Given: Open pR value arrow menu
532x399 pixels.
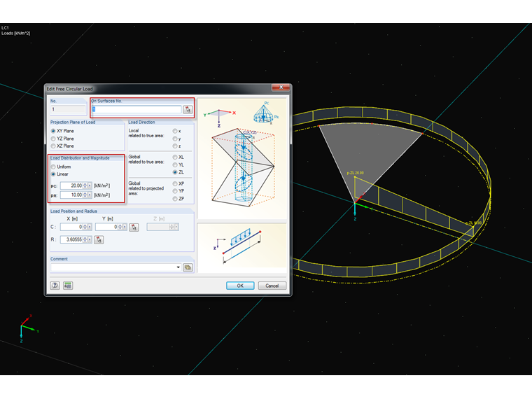Looking at the screenshot, I should (90, 195).
